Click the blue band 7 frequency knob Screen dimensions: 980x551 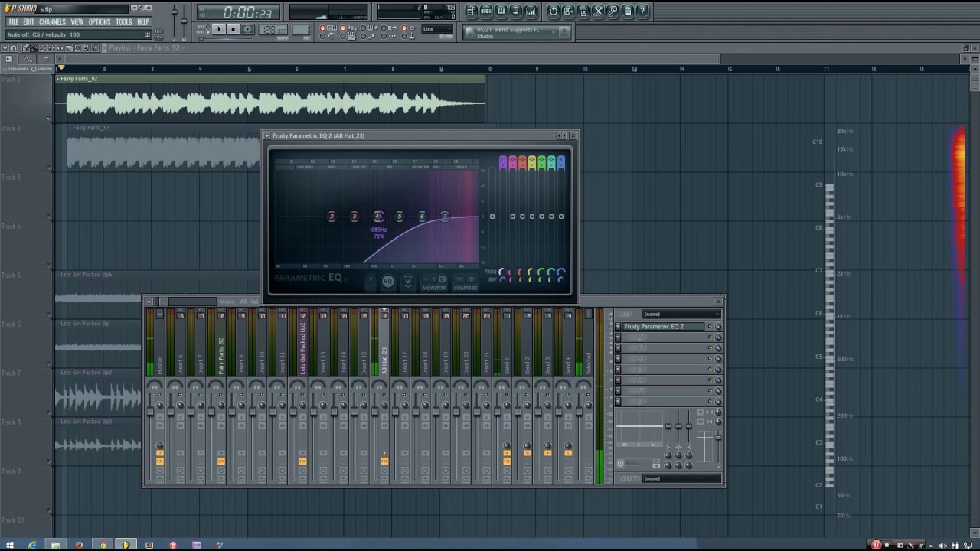[x=561, y=272]
